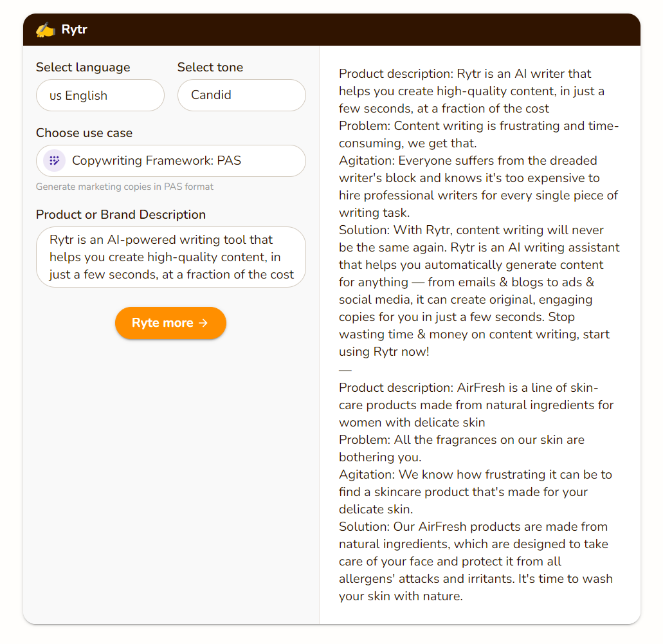
Task: Click the Choose use case label
Action: (84, 133)
